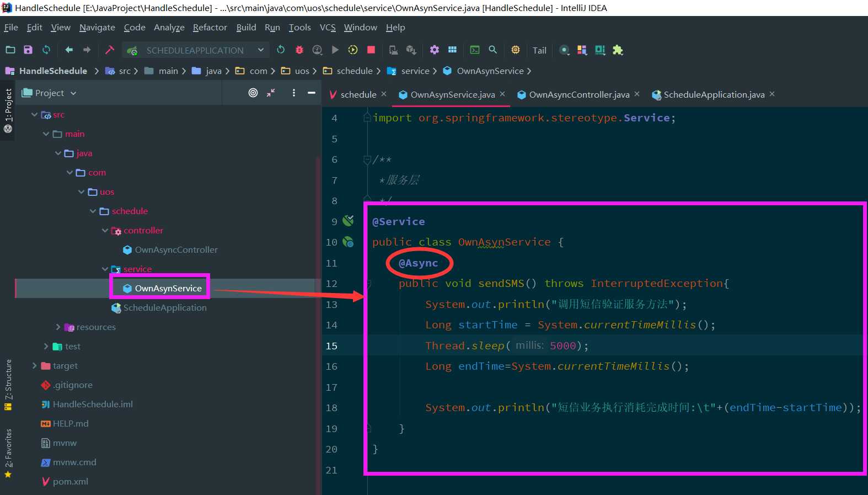Click the Debug bug icon
The image size is (868, 495).
tap(299, 50)
